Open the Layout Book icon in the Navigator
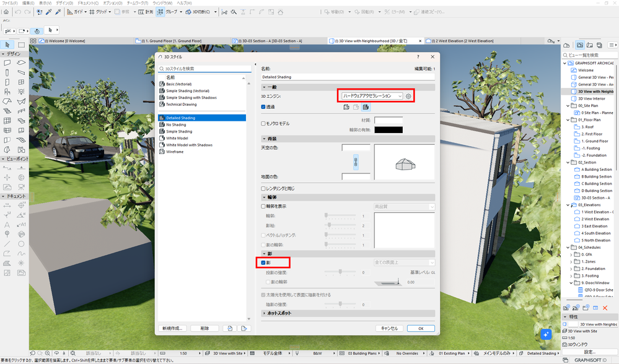This screenshot has height=364, width=619. click(x=589, y=45)
